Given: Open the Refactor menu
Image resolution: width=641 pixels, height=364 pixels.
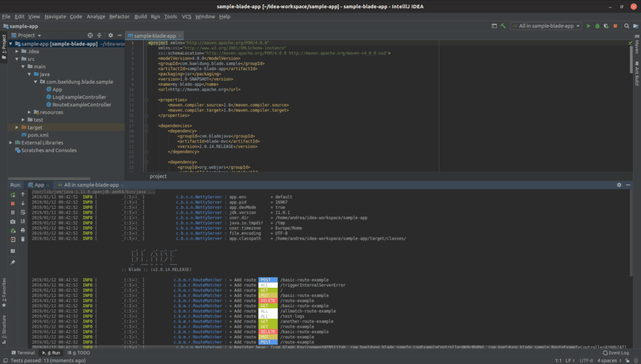Looking at the screenshot, I should click(120, 16).
